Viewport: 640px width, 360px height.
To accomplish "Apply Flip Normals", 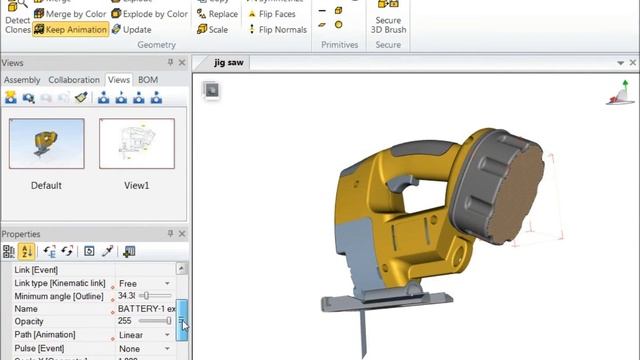I will click(x=277, y=29).
